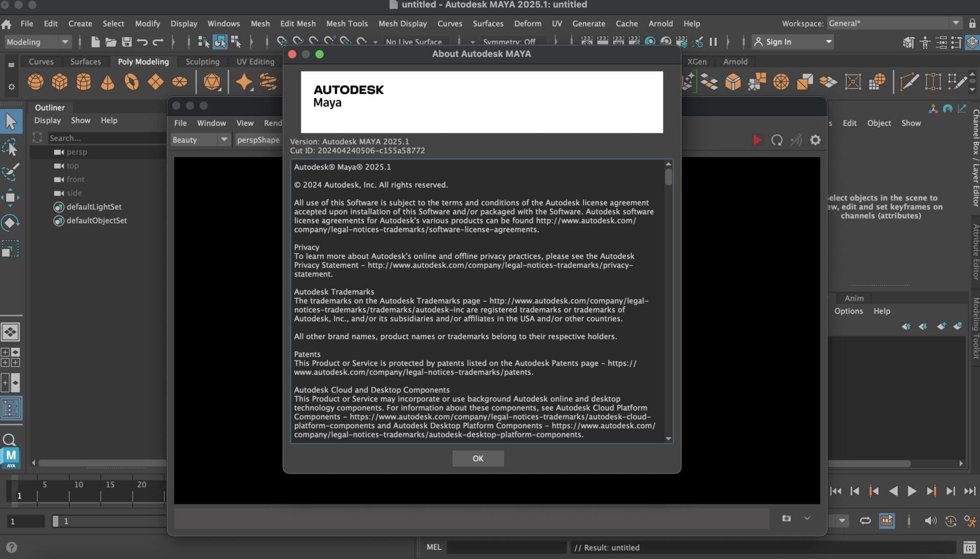Open the shelf menu hamburger icon

click(11, 65)
